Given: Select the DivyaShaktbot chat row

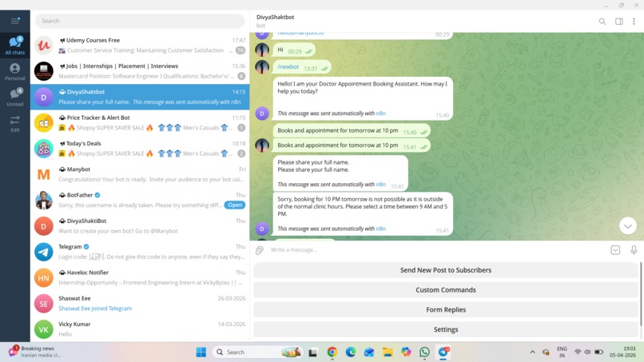Looking at the screenshot, I should tap(140, 97).
